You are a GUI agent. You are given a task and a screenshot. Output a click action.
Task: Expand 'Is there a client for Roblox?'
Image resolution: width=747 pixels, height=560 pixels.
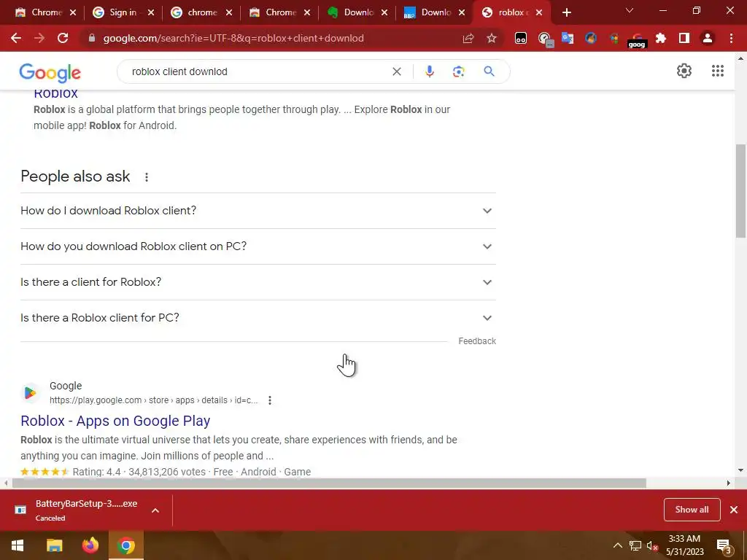(x=258, y=282)
